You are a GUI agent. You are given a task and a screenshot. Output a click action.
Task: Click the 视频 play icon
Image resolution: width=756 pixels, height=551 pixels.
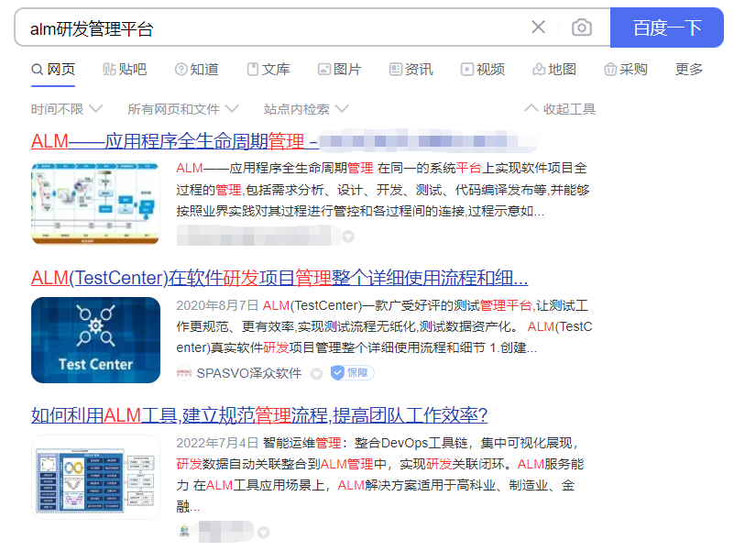coord(466,70)
